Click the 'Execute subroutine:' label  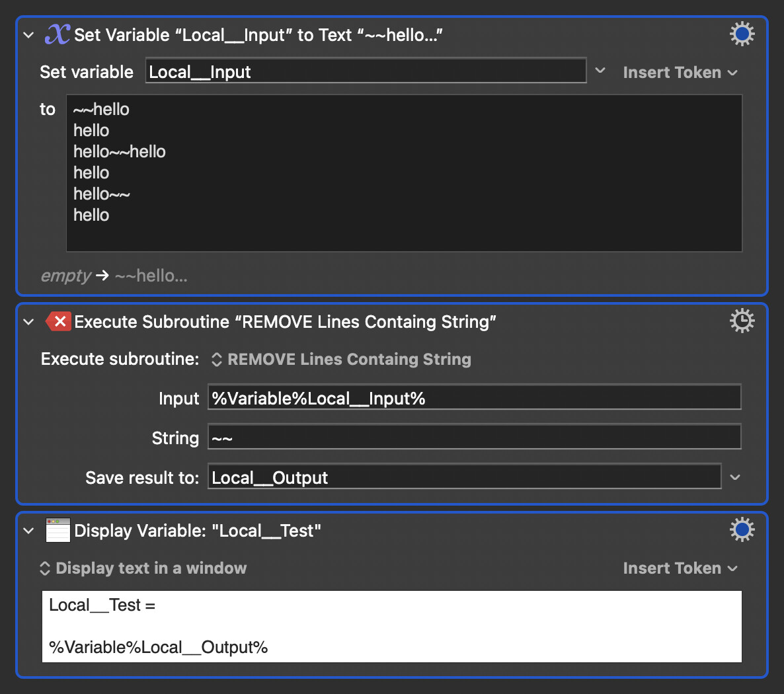(120, 359)
